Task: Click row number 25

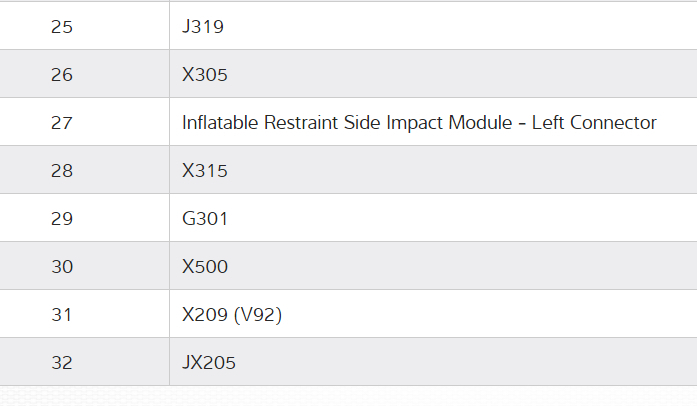Action: pos(61,26)
